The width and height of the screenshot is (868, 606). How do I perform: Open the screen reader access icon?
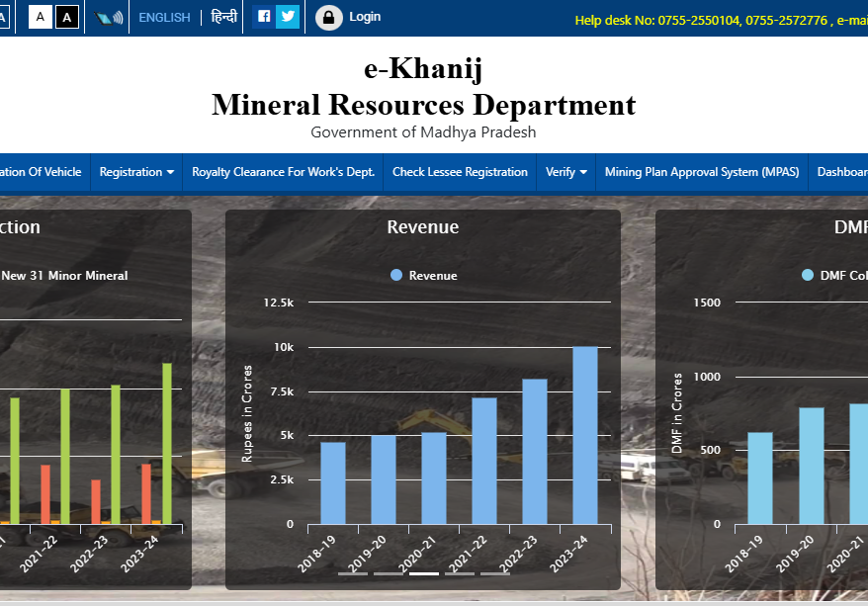pos(108,18)
